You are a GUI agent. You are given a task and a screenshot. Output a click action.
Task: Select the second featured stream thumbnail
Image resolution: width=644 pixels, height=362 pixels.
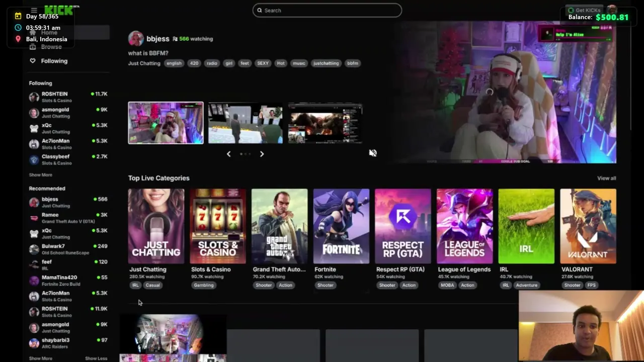tap(246, 123)
